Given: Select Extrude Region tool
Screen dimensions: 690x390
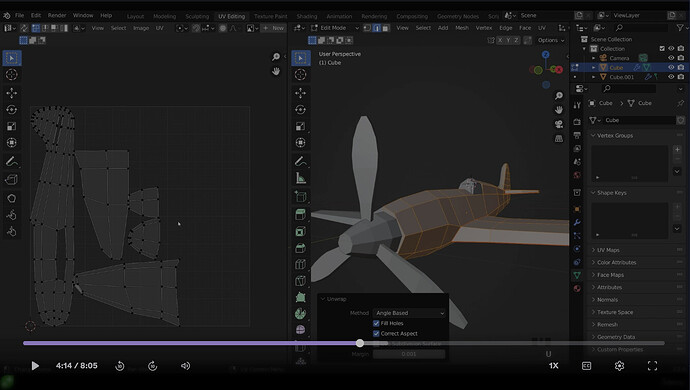Looking at the screenshot, I should coord(301,214).
